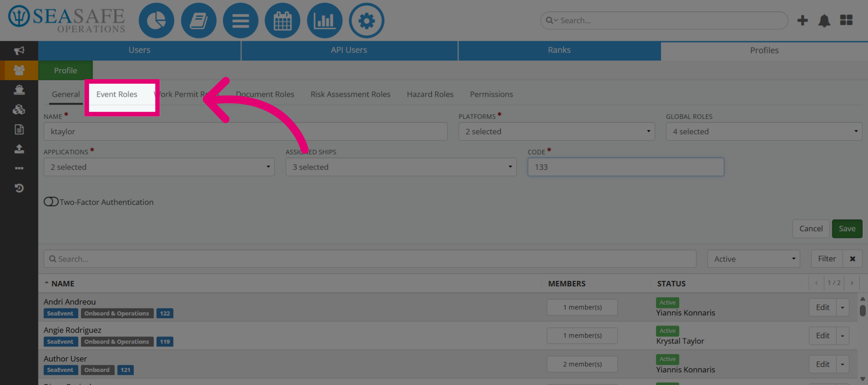Open the pie chart dashboard icon
Image resolution: width=868 pixels, height=385 pixels.
click(156, 21)
